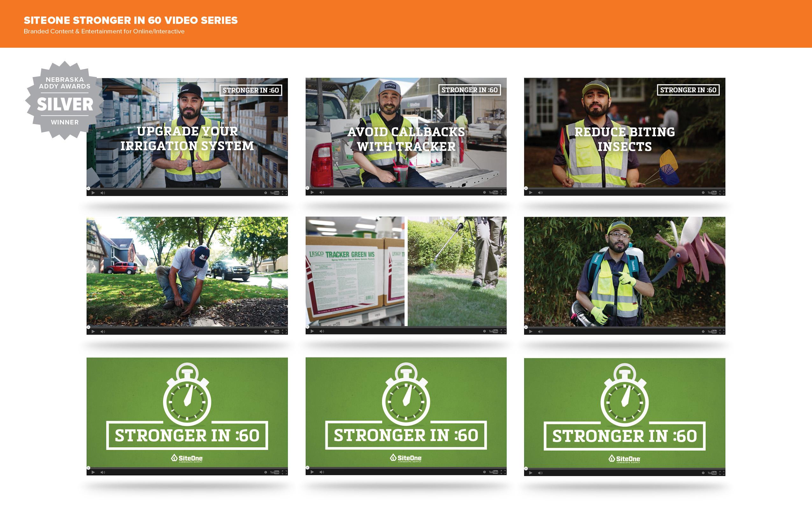812x525 pixels.
Task: Toggle mute on man kneeling on lawn video
Action: (103, 332)
